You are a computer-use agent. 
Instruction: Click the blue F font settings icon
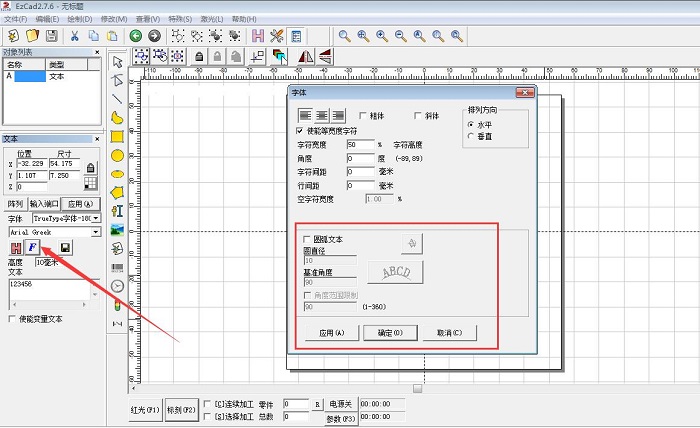[x=33, y=247]
